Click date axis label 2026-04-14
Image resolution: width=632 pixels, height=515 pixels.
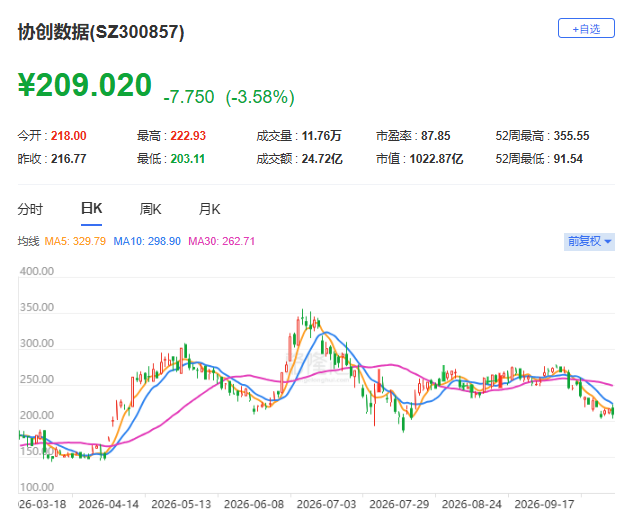pyautogui.click(x=109, y=504)
